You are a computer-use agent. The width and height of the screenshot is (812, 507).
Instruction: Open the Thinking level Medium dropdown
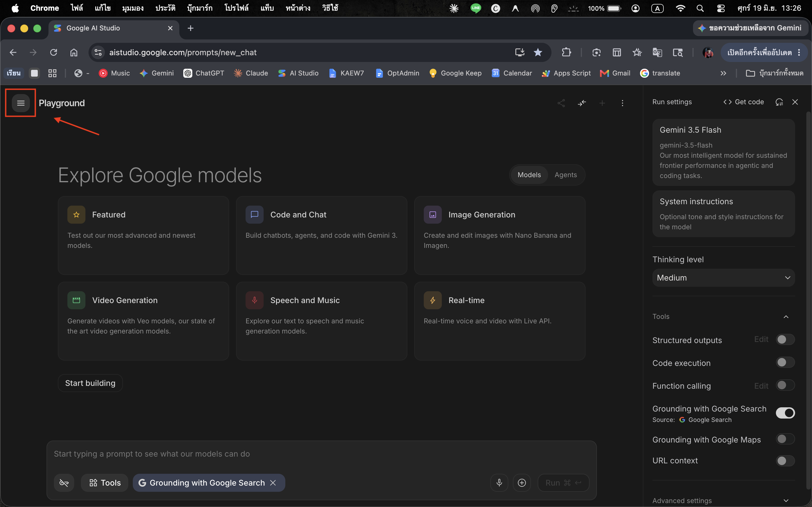click(723, 278)
